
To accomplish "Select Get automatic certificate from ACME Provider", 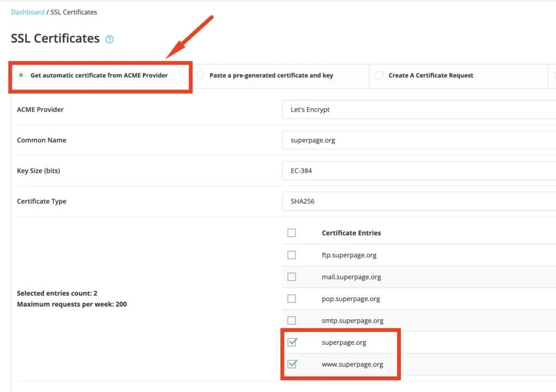I will point(21,75).
